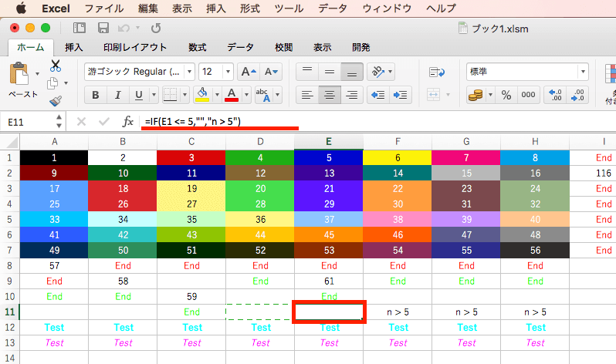Open the データ menu in the menu bar
This screenshot has height=364, width=616.
[333, 8]
